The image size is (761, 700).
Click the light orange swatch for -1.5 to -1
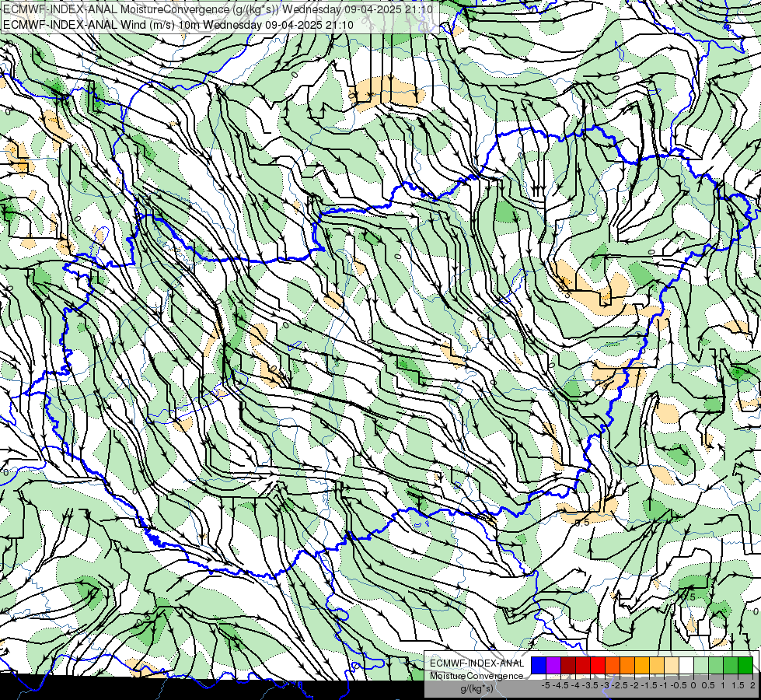point(657,665)
